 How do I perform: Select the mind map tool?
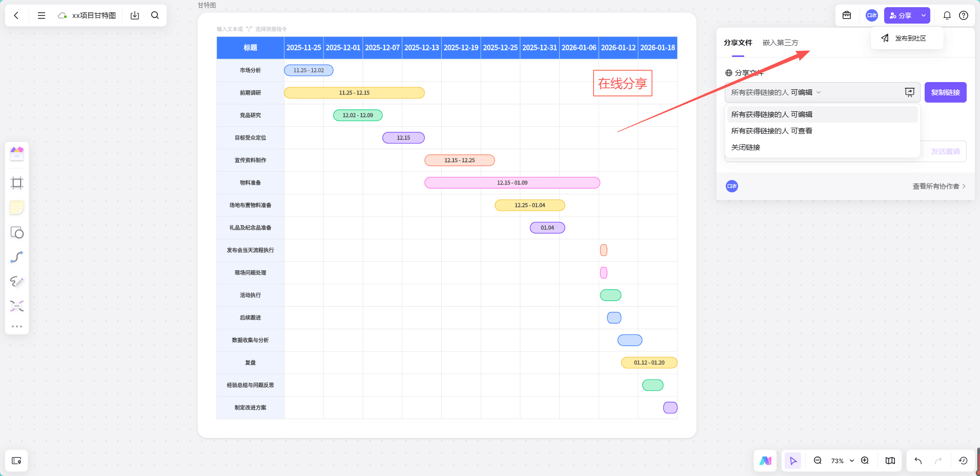pyautogui.click(x=17, y=306)
